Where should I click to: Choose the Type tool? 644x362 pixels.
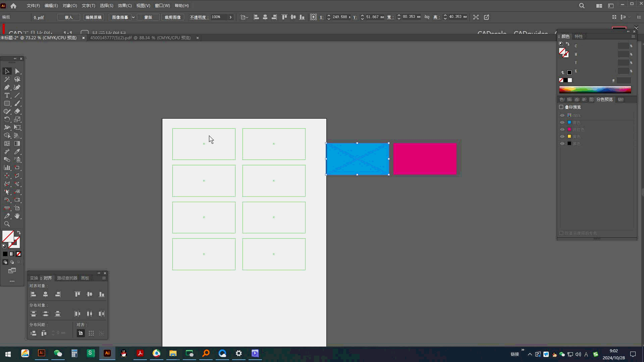coord(7,96)
